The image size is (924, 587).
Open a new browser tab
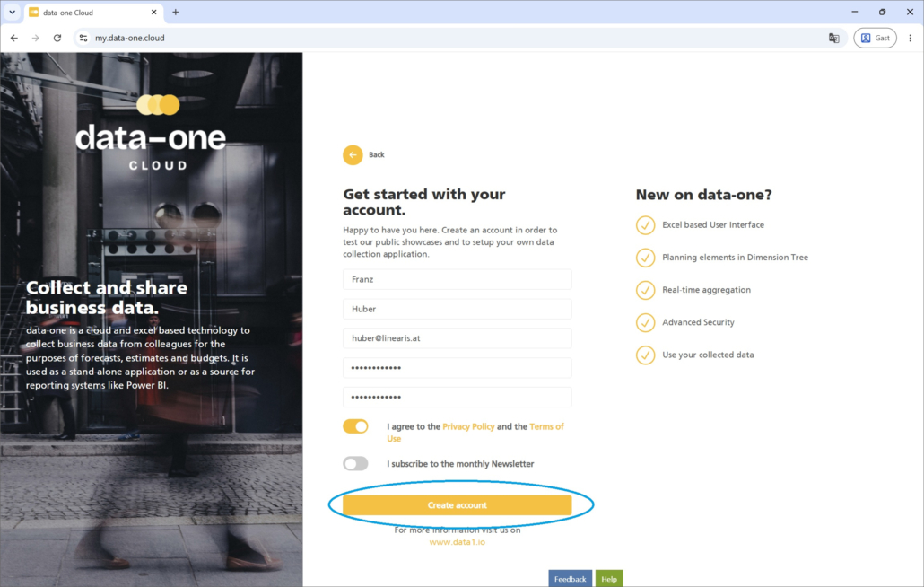tap(175, 12)
